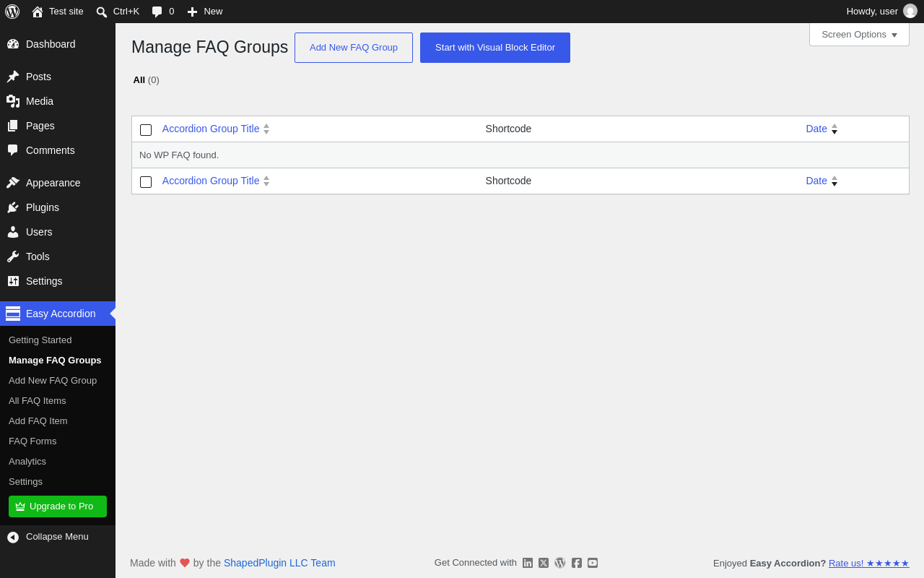The image size is (924, 578).
Task: Open the WordPress.org icon in footer
Action: point(560,563)
